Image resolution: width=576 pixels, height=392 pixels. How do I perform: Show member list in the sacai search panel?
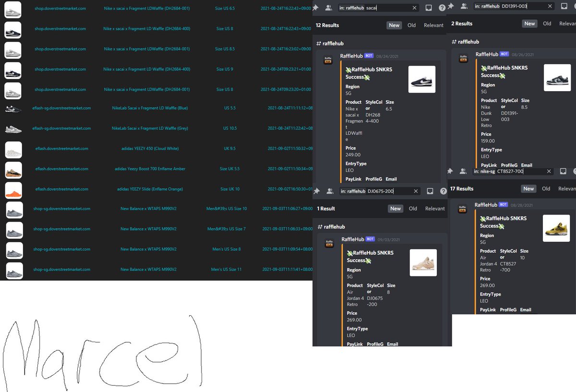329,8
